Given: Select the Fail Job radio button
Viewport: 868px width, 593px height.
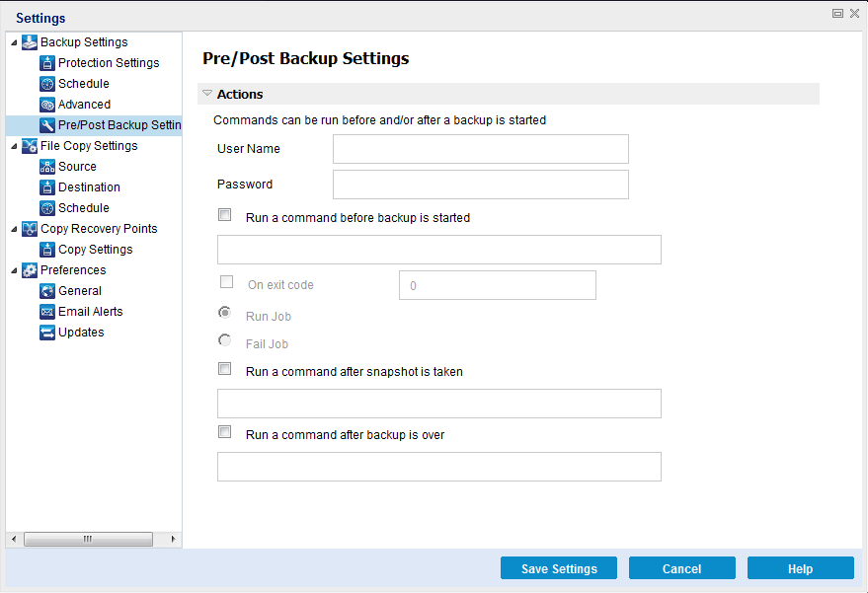Looking at the screenshot, I should pos(226,339).
